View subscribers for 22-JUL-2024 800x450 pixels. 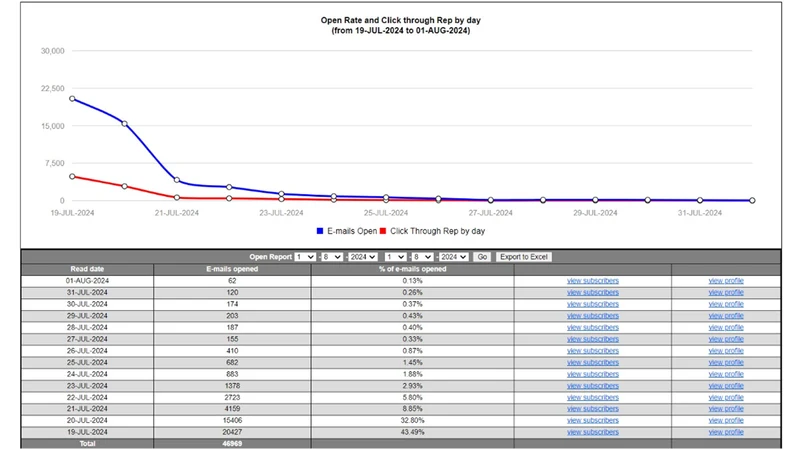pos(592,397)
